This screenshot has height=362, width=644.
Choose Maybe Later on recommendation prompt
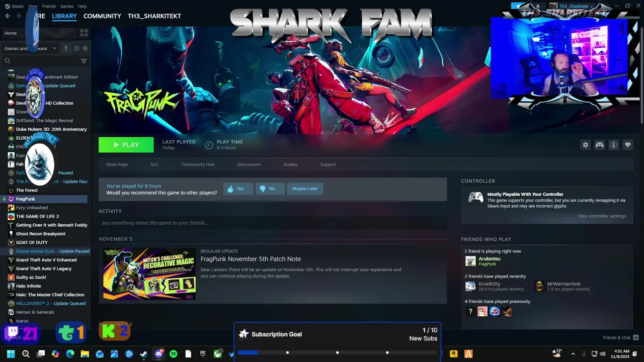[305, 189]
